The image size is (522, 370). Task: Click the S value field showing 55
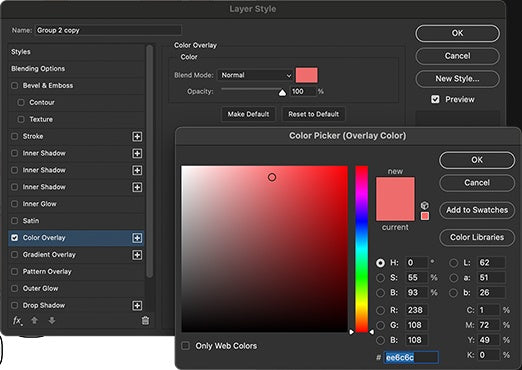click(x=417, y=278)
